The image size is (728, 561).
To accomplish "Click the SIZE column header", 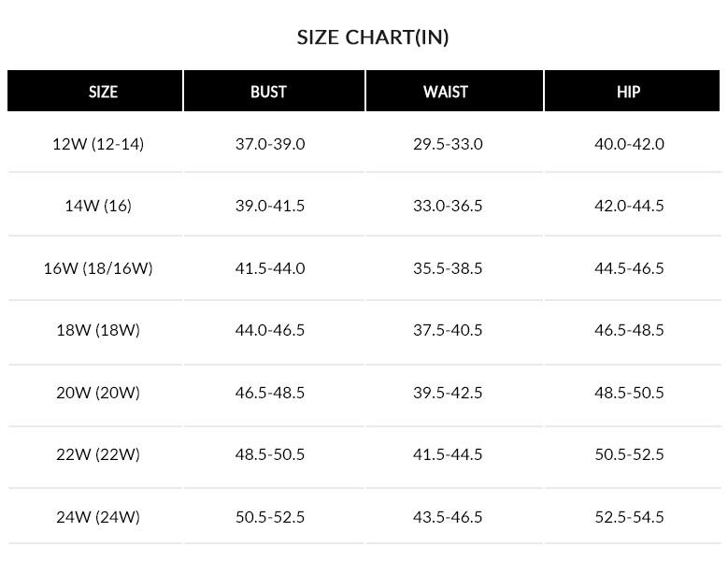I will 103,92.
